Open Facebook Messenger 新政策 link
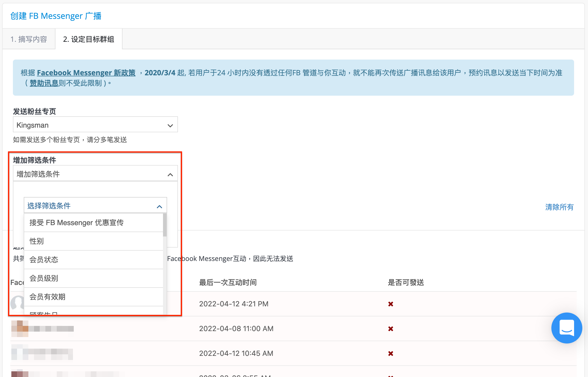This screenshot has width=588, height=377. [x=86, y=73]
